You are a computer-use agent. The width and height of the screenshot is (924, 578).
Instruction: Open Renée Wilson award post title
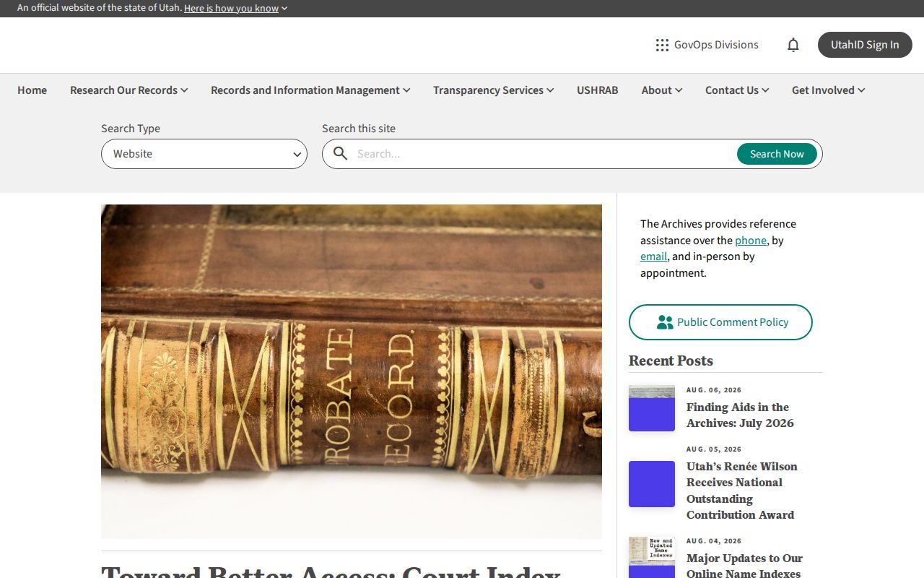tap(742, 491)
